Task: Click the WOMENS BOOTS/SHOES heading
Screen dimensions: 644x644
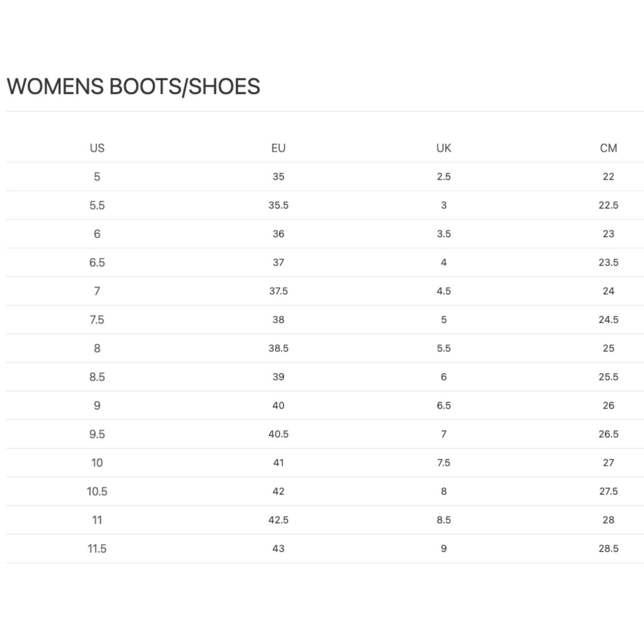Action: [133, 86]
